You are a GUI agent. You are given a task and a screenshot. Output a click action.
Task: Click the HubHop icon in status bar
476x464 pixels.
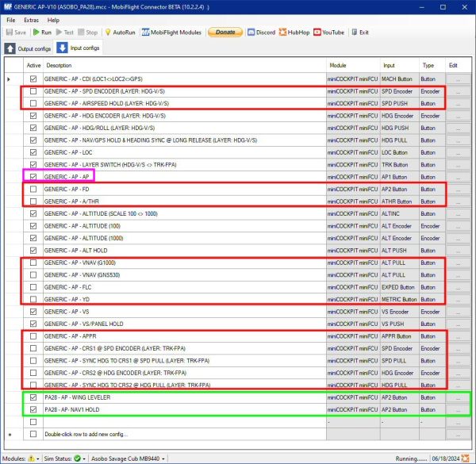point(465,458)
